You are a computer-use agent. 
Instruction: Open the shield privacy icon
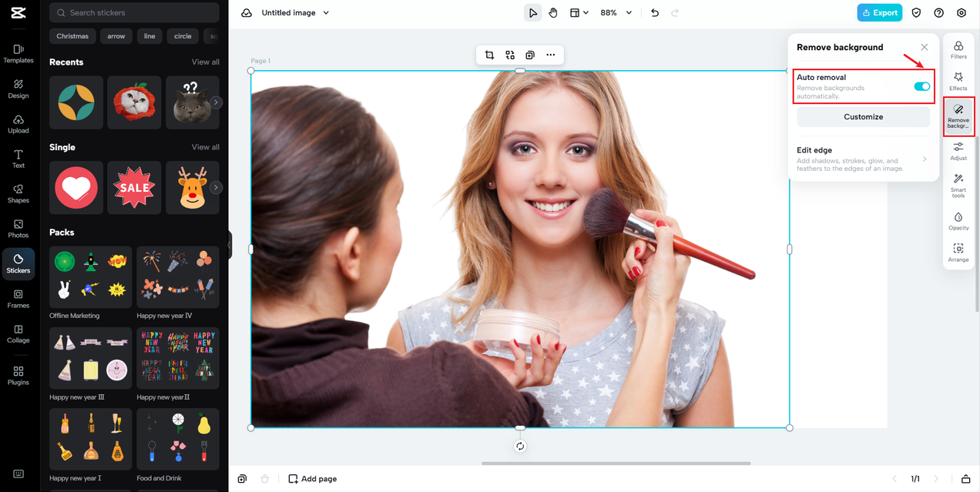pyautogui.click(x=916, y=13)
